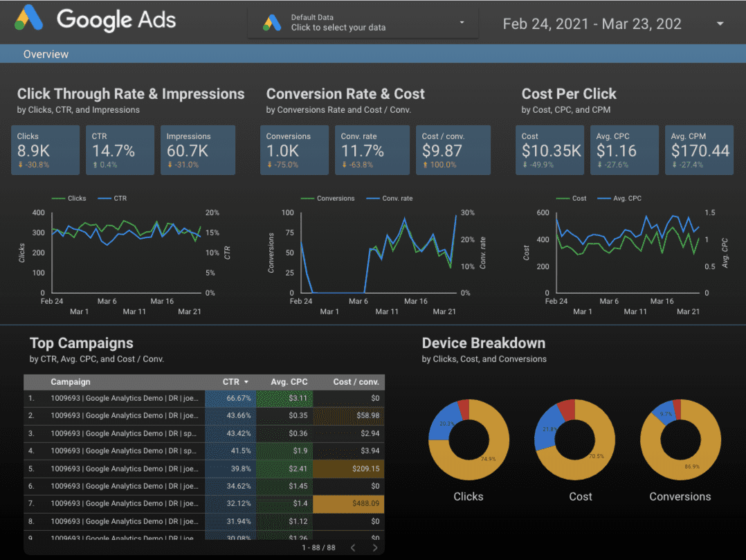The image size is (746, 560).
Task: Click the 32.12% CTR cell
Action: tap(230, 503)
